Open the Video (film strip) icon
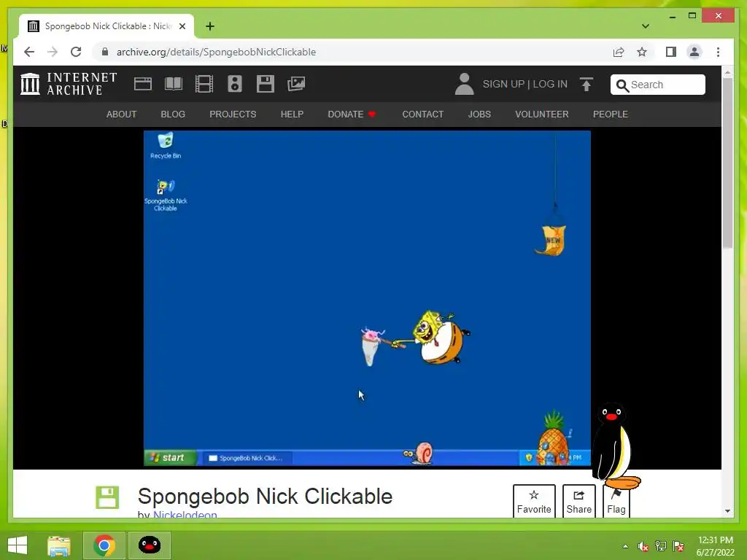The image size is (747, 560). (204, 85)
